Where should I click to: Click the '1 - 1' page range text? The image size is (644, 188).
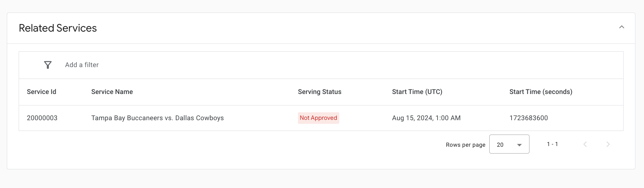(552, 144)
